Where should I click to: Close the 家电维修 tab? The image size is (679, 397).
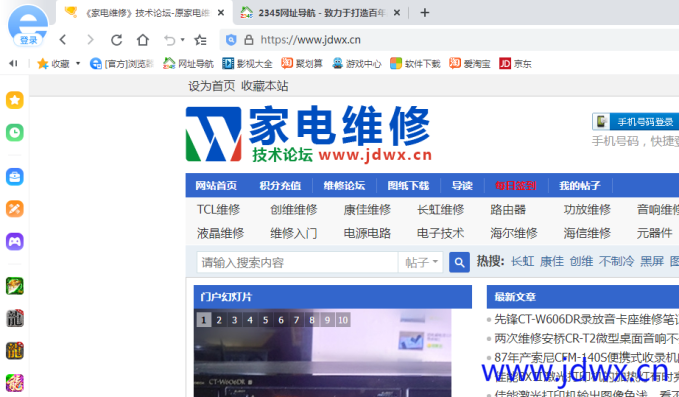pyautogui.click(x=221, y=13)
